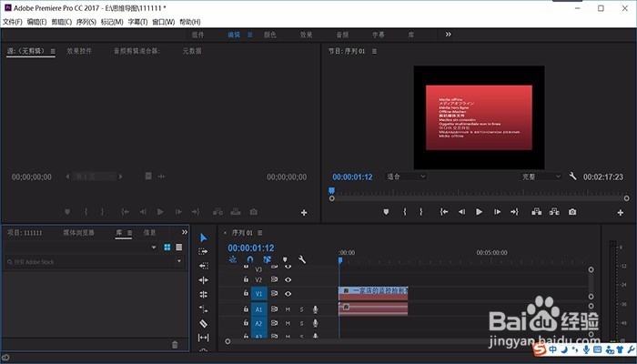Mark Out point in Program Monitor
Image resolution: width=637 pixels, height=364 pixels.
[x=420, y=212]
